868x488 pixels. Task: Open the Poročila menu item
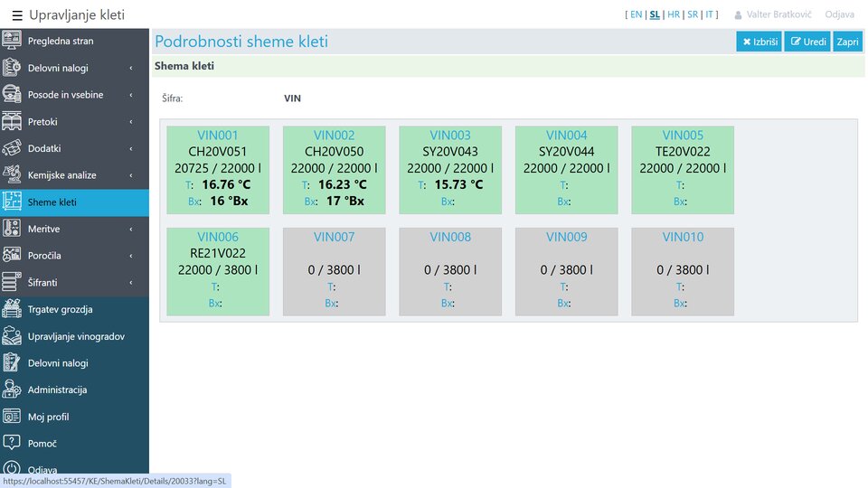(44, 256)
